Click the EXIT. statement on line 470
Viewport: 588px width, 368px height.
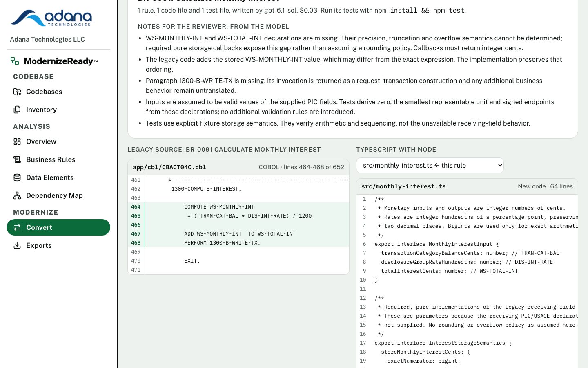192,261
